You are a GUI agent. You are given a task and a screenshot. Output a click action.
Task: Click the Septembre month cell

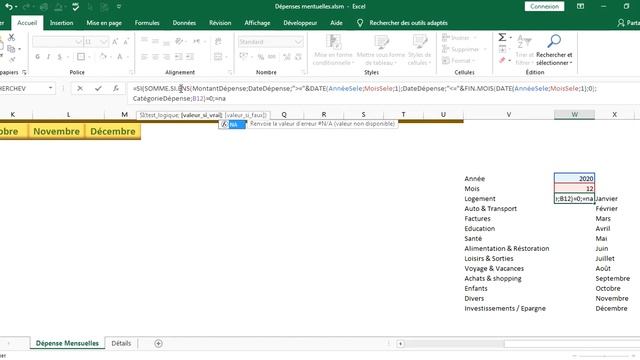point(613,278)
